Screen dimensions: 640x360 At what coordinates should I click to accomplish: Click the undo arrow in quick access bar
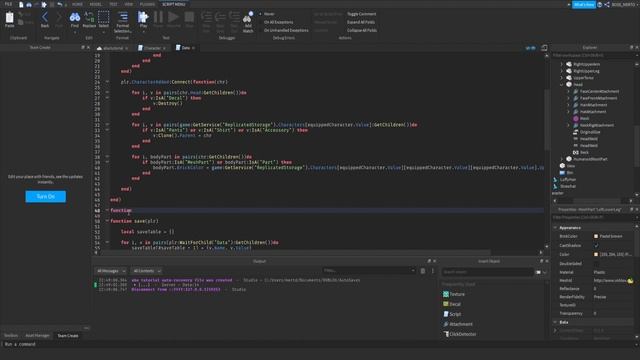(x=60, y=4)
